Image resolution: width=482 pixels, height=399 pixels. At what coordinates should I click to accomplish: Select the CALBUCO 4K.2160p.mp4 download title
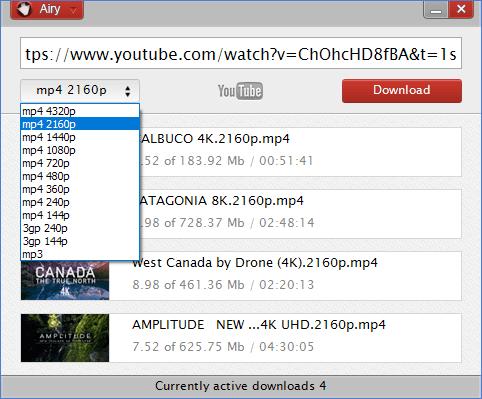pyautogui.click(x=215, y=139)
